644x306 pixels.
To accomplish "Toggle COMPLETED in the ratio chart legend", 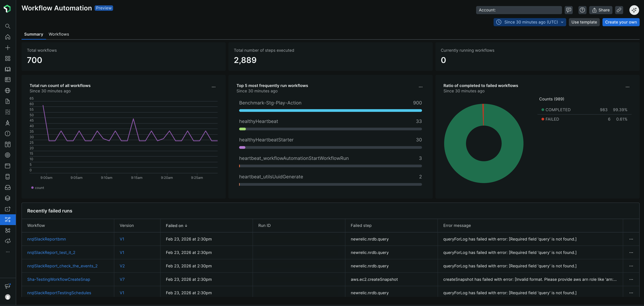I will click(556, 110).
